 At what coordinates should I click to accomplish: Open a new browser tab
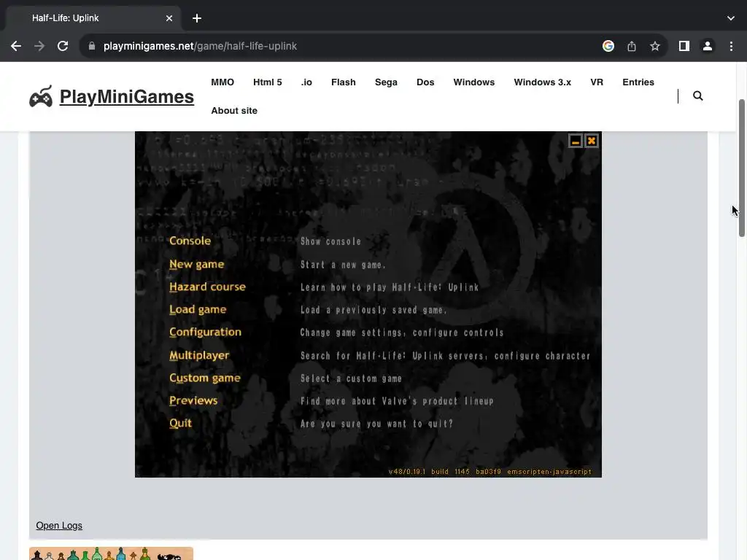pos(197,18)
